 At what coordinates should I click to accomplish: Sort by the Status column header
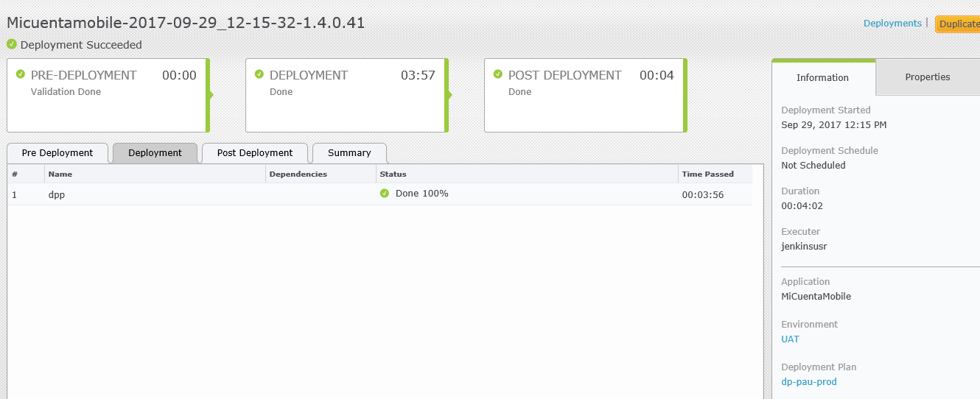[x=393, y=174]
